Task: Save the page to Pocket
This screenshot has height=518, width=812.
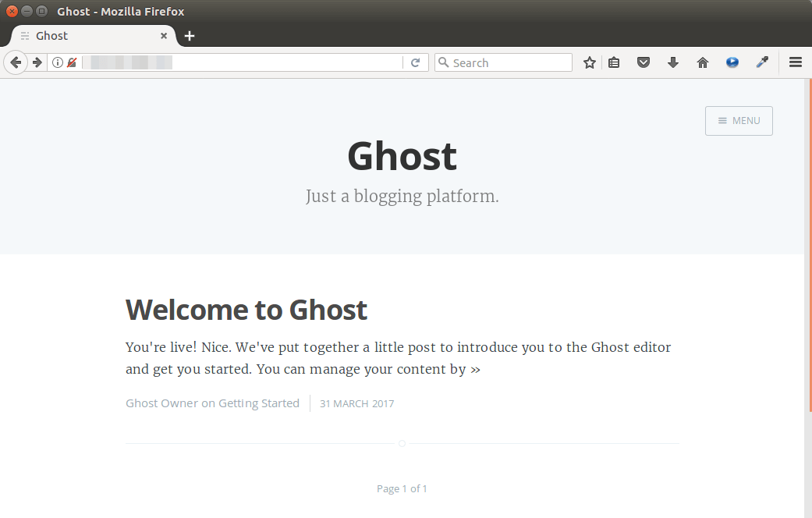Action: coord(644,62)
